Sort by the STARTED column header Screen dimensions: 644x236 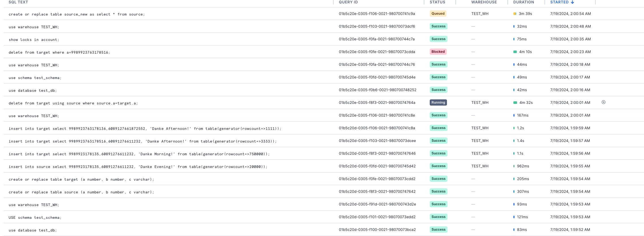[559, 2]
